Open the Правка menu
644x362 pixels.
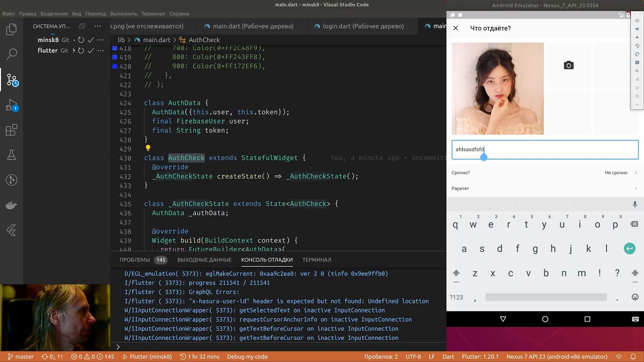pyautogui.click(x=28, y=14)
